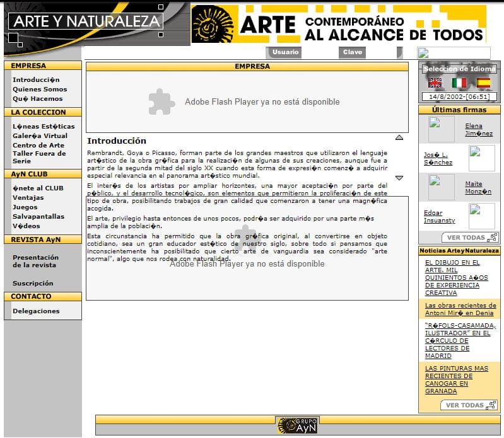This screenshot has width=504, height=438.
Task: Open the Ventajas club page
Action: point(28,198)
